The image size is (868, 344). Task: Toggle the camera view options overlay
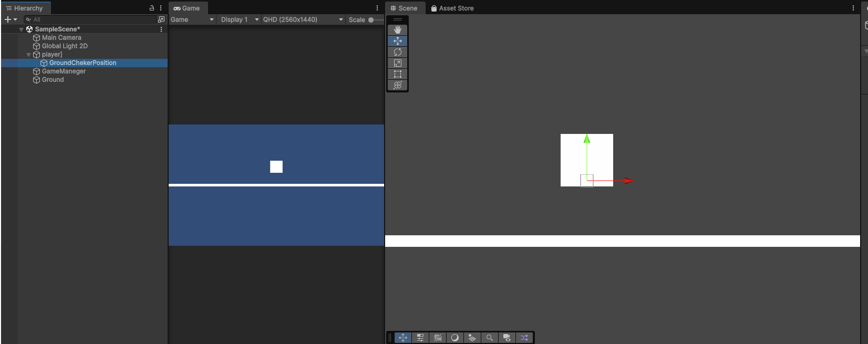507,338
